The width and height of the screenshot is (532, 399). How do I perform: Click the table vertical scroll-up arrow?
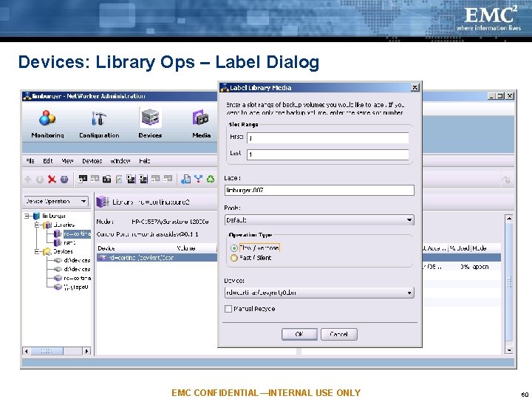pyautogui.click(x=509, y=219)
